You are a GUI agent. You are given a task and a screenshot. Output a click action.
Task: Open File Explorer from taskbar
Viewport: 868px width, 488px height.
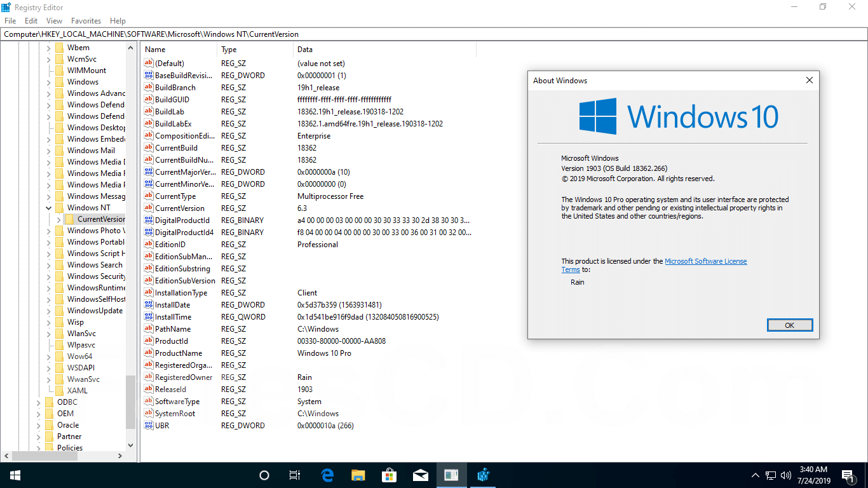click(358, 475)
